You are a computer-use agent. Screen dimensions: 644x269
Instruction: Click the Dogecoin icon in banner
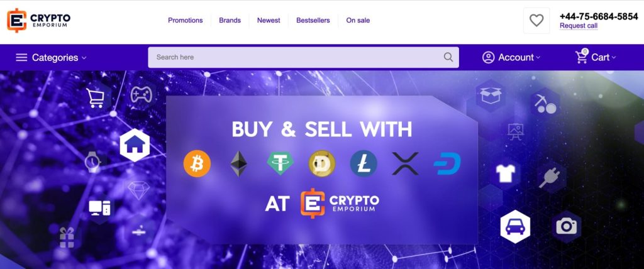(x=322, y=163)
